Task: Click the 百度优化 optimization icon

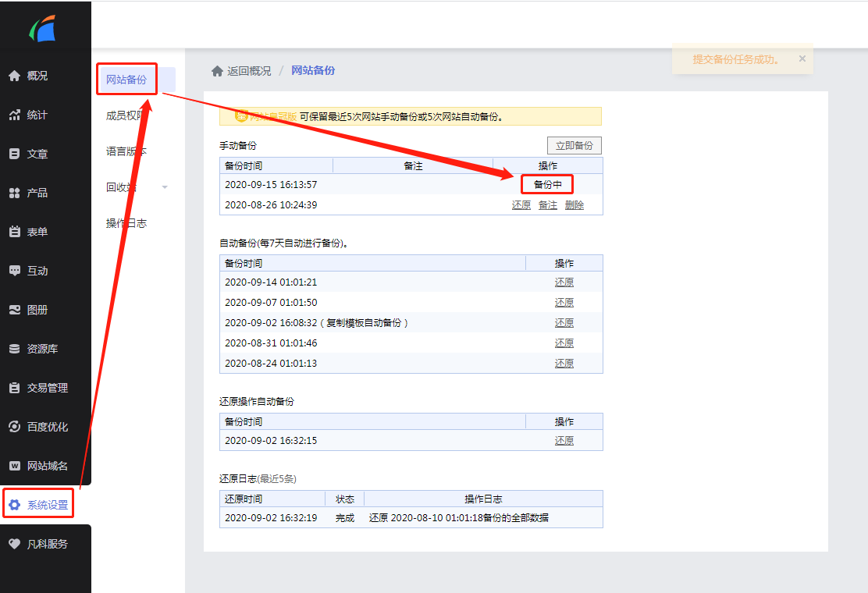Action: tap(14, 427)
